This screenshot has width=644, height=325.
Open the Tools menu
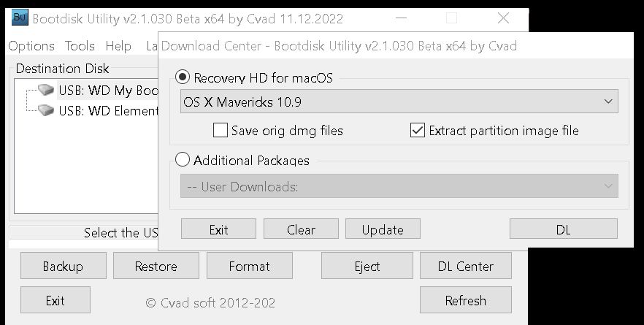pyautogui.click(x=80, y=46)
